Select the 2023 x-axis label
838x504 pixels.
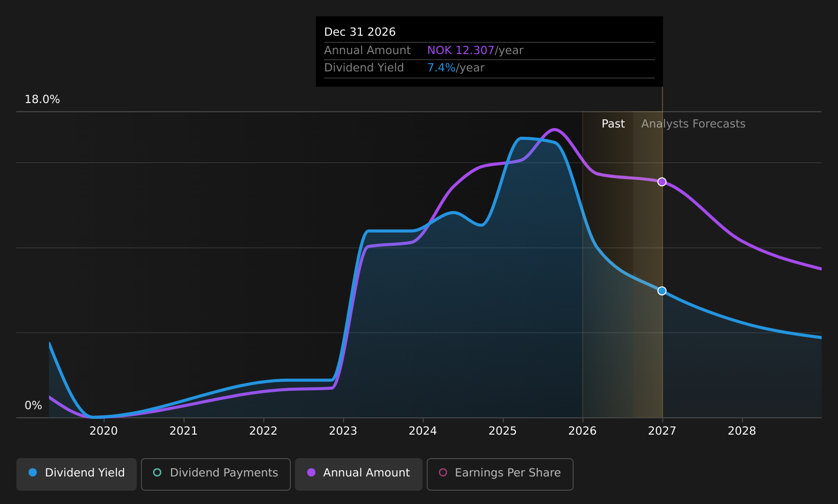coord(343,431)
